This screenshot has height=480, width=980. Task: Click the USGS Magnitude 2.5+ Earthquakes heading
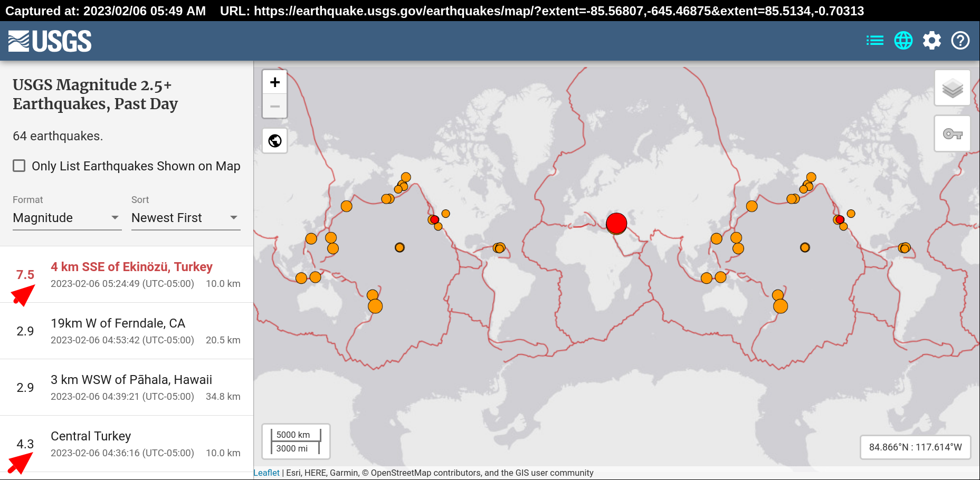(95, 94)
